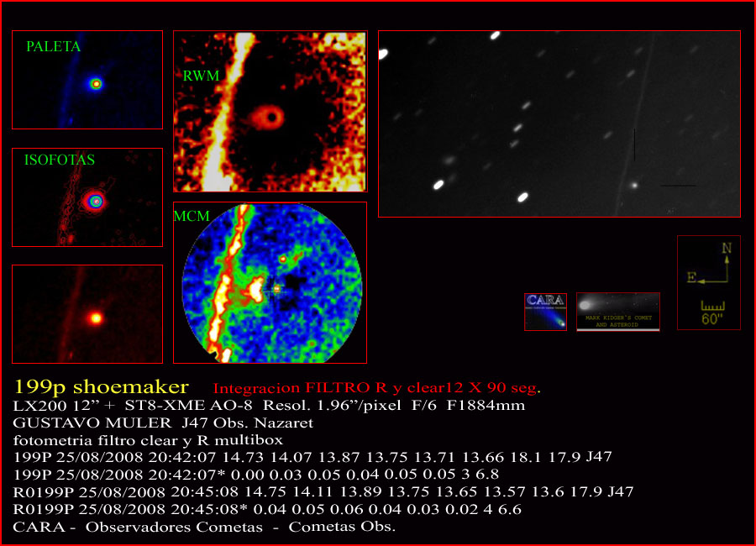Click the yellow "199p shoemaker" title
This screenshot has width=756, height=546.
[x=102, y=387]
